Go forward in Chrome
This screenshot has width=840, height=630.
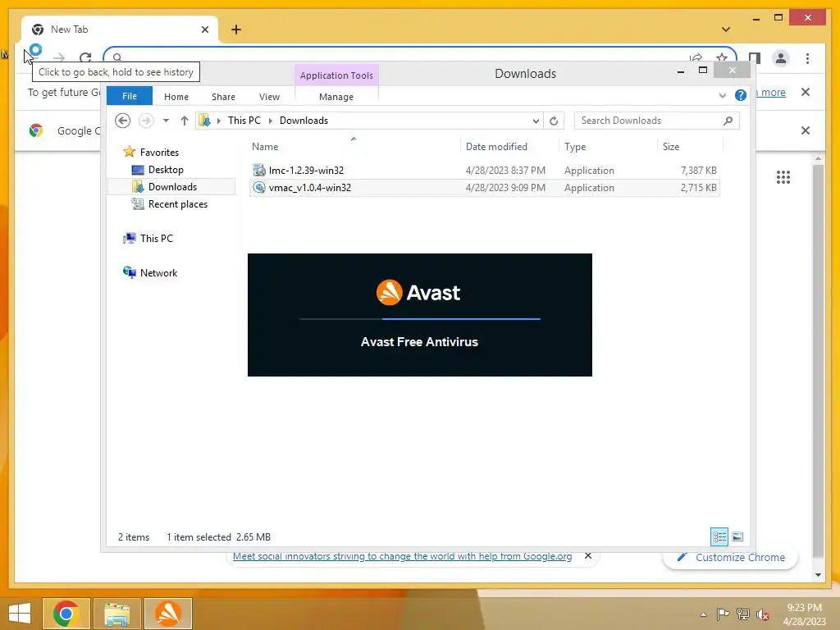click(x=59, y=57)
